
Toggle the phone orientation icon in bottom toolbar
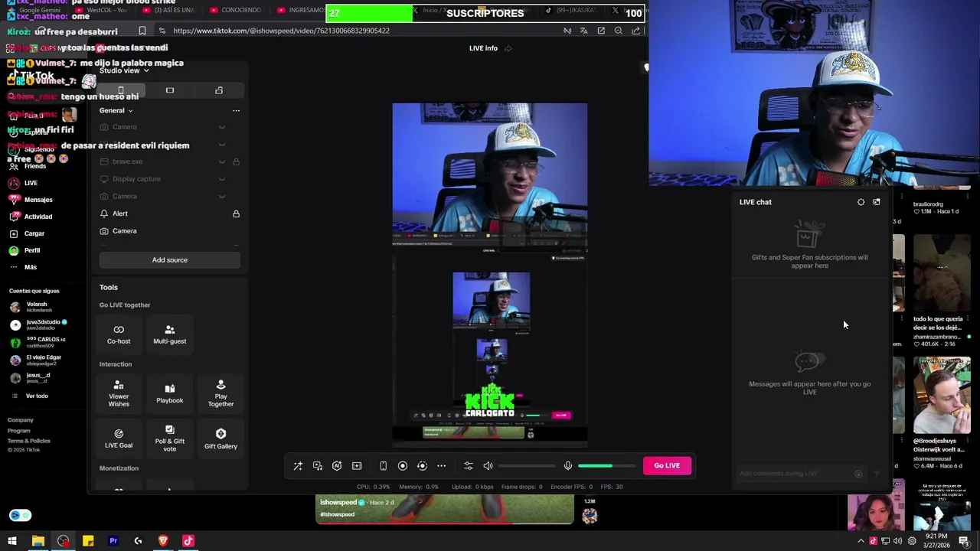383,466
